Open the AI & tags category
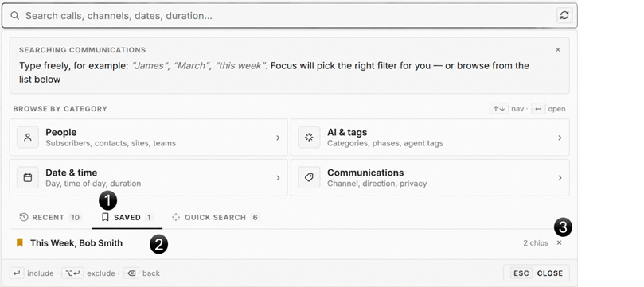This screenshot has height=287, width=644. point(430,138)
